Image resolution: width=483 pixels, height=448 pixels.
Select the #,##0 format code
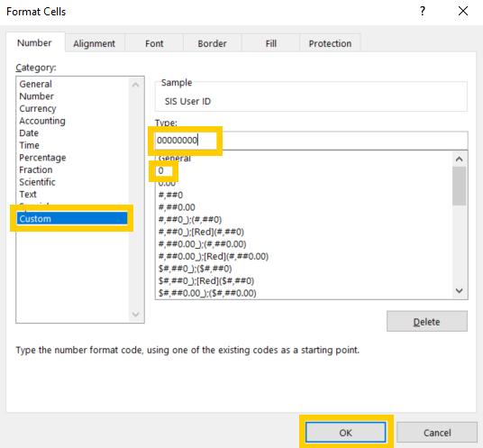(x=170, y=195)
